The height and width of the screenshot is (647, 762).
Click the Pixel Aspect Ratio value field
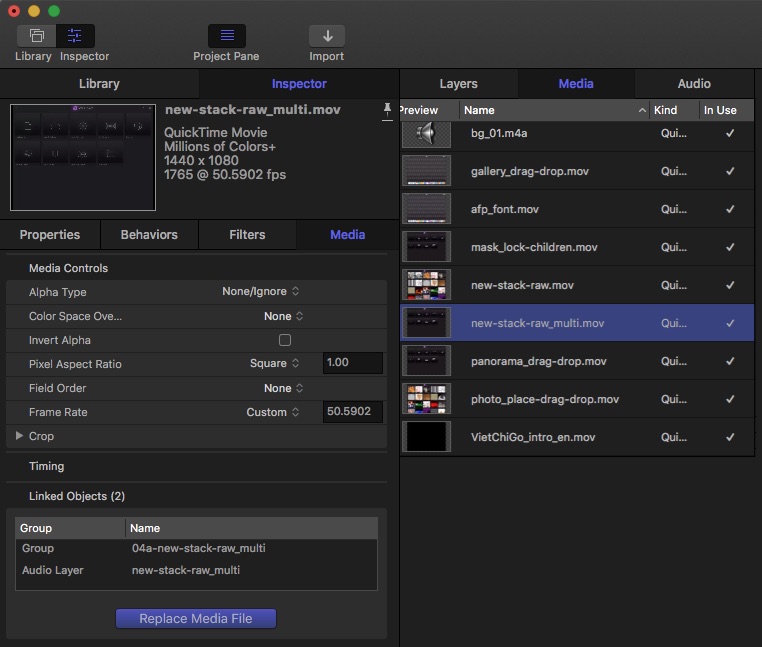(352, 363)
